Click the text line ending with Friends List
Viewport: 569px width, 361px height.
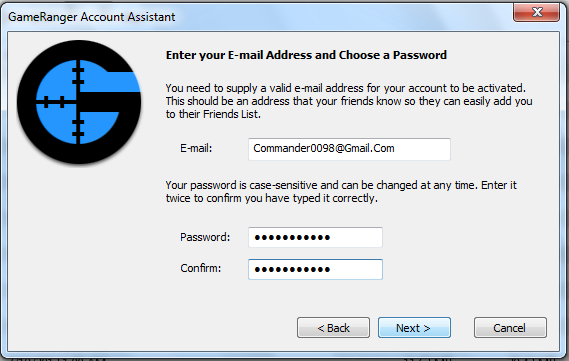tap(213, 114)
